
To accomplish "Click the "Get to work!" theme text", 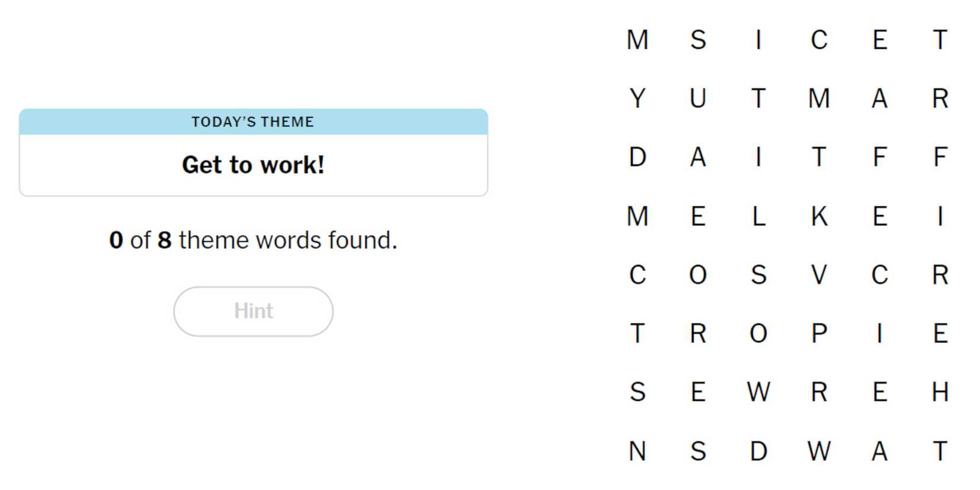I will [x=253, y=165].
